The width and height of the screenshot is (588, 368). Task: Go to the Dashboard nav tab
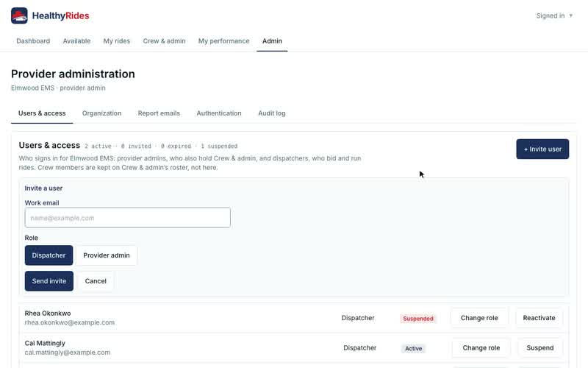tap(33, 41)
